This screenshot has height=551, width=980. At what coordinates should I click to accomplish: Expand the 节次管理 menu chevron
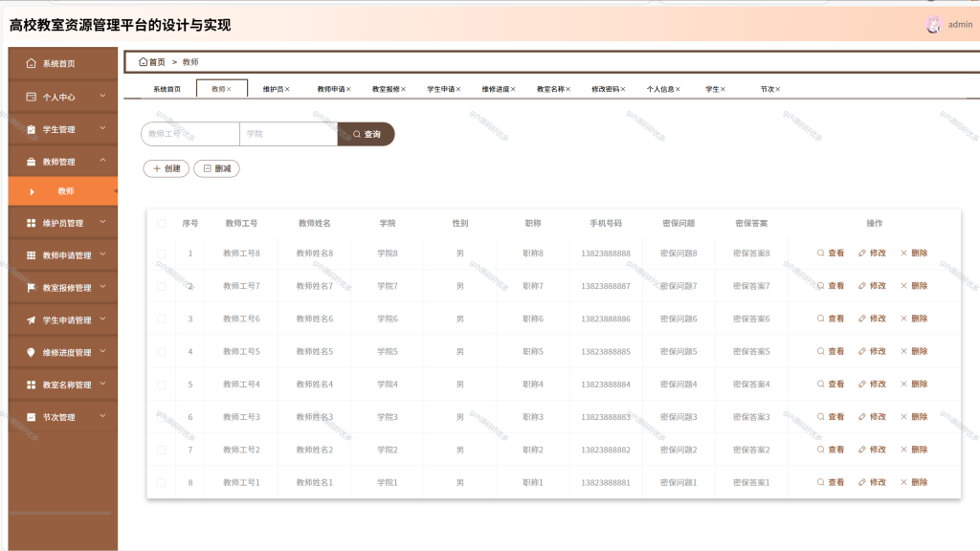102,416
